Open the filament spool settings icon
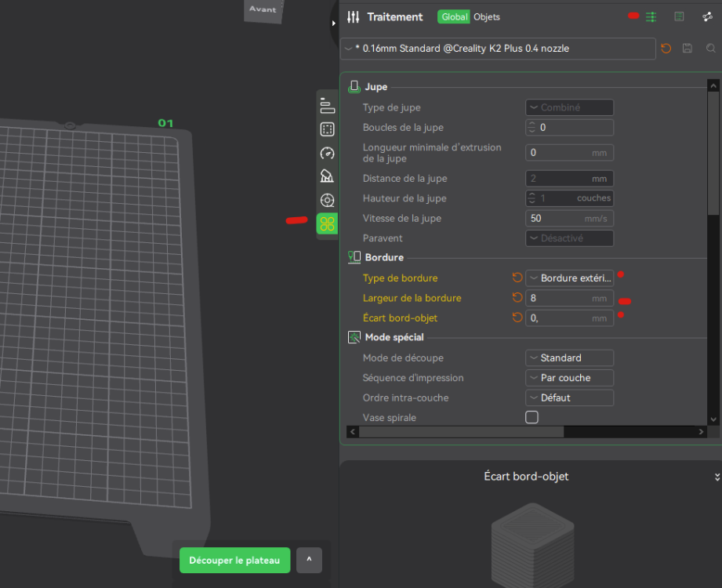 click(328, 201)
